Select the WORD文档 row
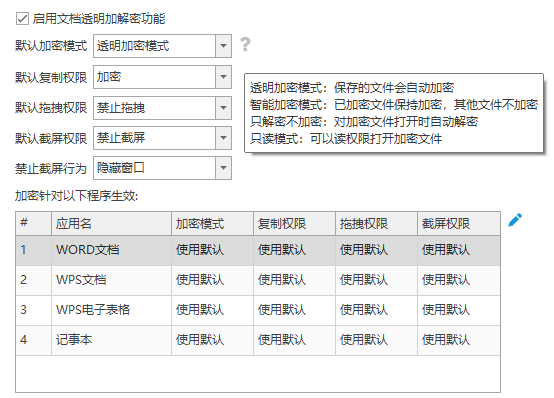Screen dimensions: 554x398 coord(258,250)
